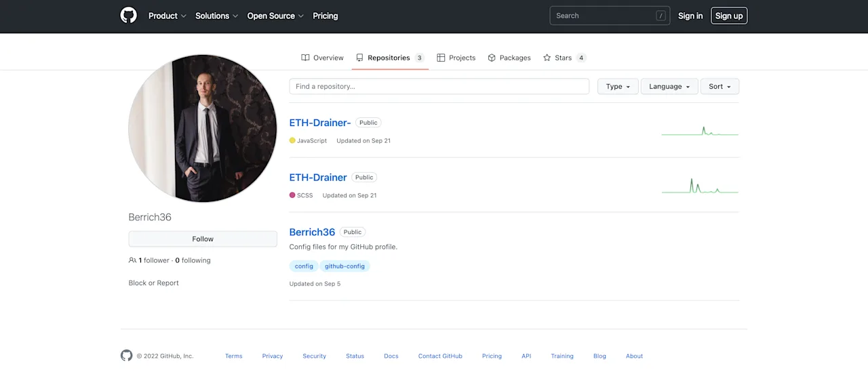Click the slash shortcut icon in search
The image size is (868, 385).
[x=660, y=16]
